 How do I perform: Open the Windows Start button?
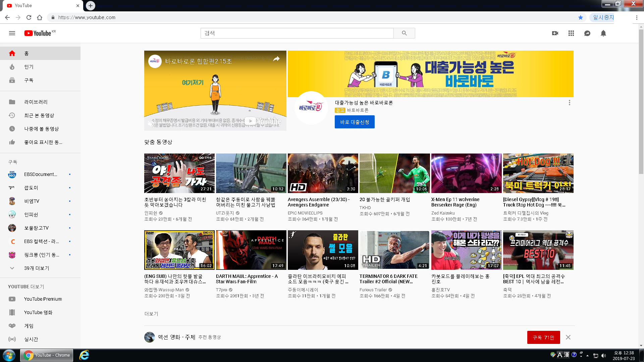(x=9, y=355)
